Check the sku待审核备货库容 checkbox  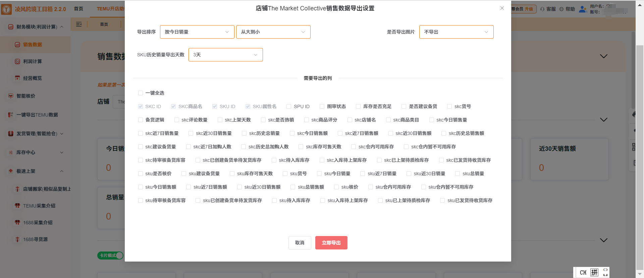pyautogui.click(x=141, y=200)
